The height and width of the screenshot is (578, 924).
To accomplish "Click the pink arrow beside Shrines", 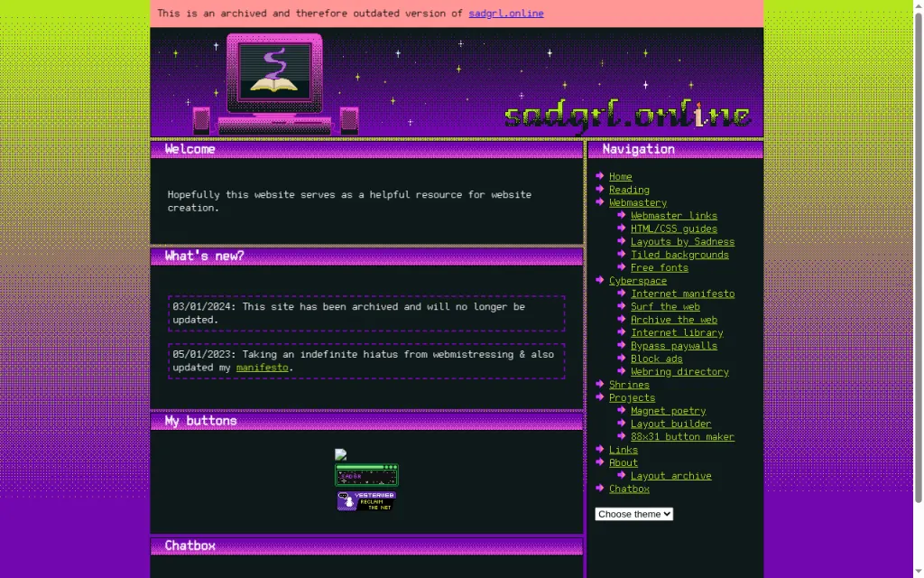I will point(600,384).
